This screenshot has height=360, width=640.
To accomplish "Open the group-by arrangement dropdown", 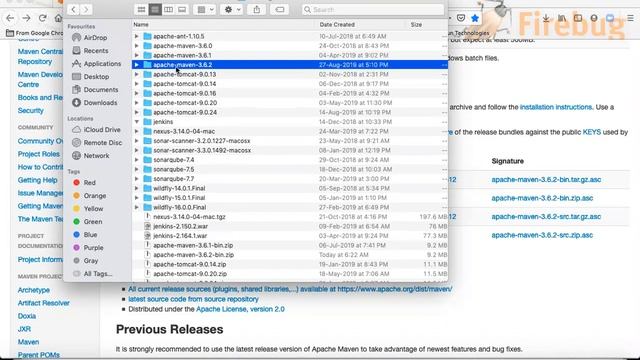I will (x=205, y=9).
